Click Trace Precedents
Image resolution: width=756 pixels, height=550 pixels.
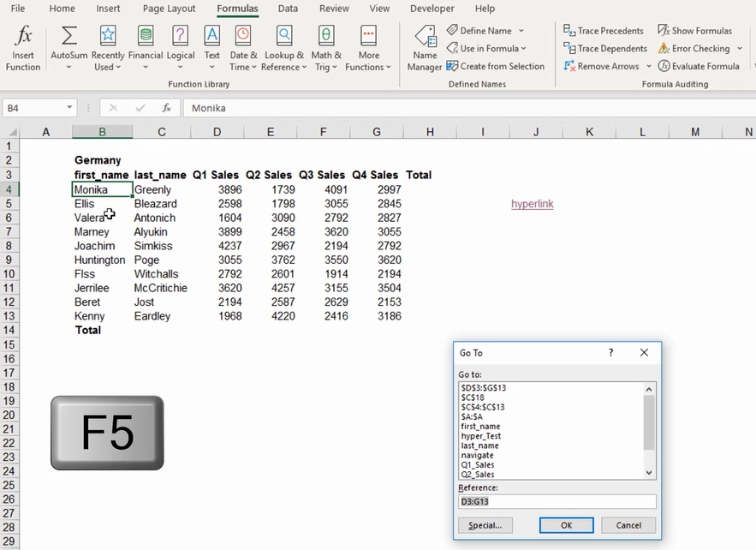click(604, 30)
